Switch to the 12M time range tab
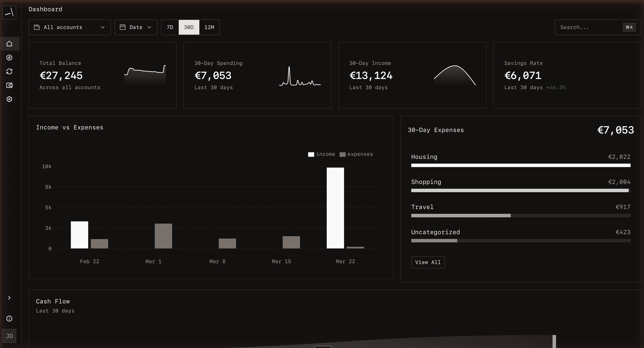 (x=209, y=27)
